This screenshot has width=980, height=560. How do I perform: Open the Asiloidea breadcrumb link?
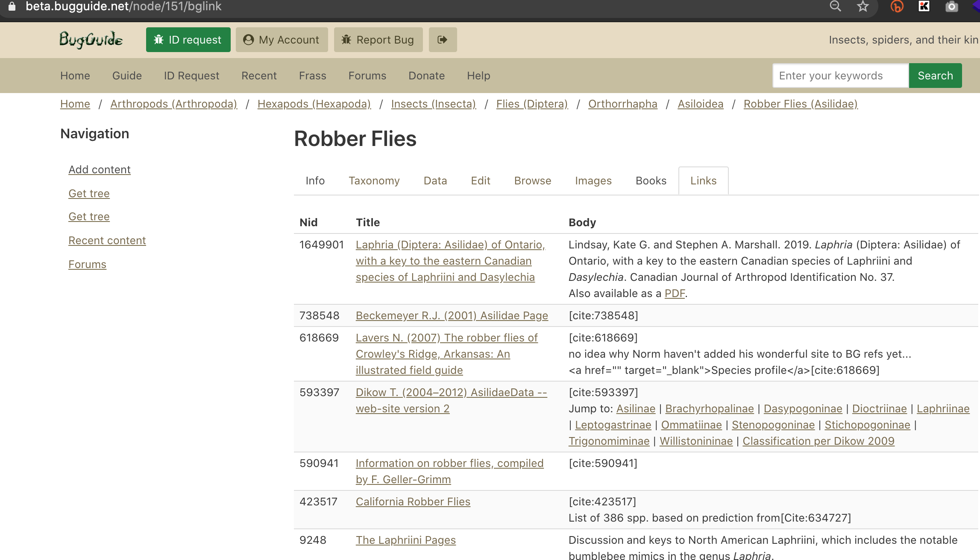(700, 104)
